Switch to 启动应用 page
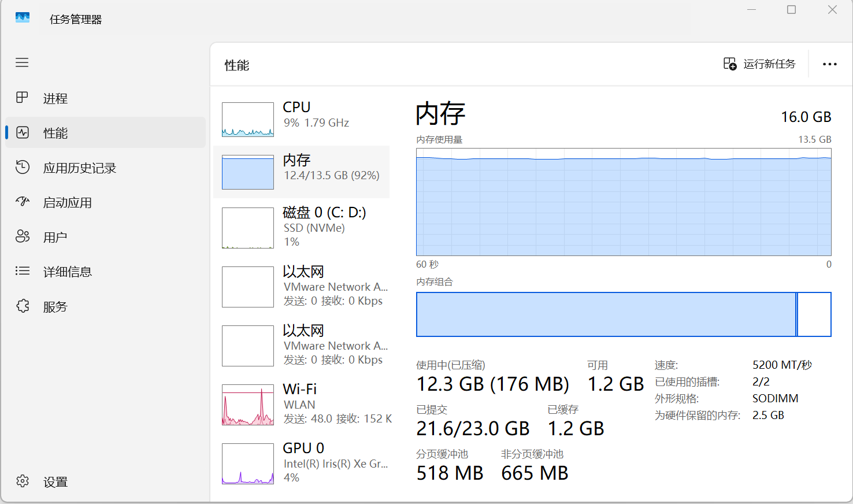Image resolution: width=853 pixels, height=504 pixels. tap(68, 202)
